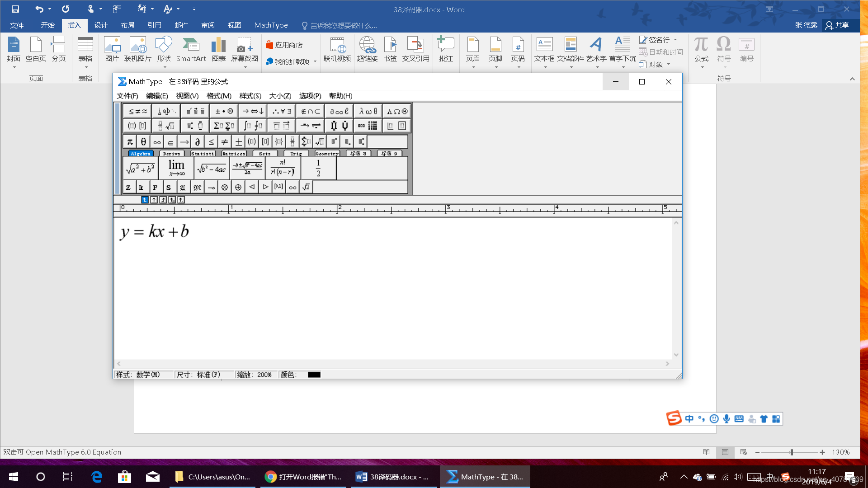Insert the theta symbol
This screenshot has height=488, width=868.
(x=143, y=142)
